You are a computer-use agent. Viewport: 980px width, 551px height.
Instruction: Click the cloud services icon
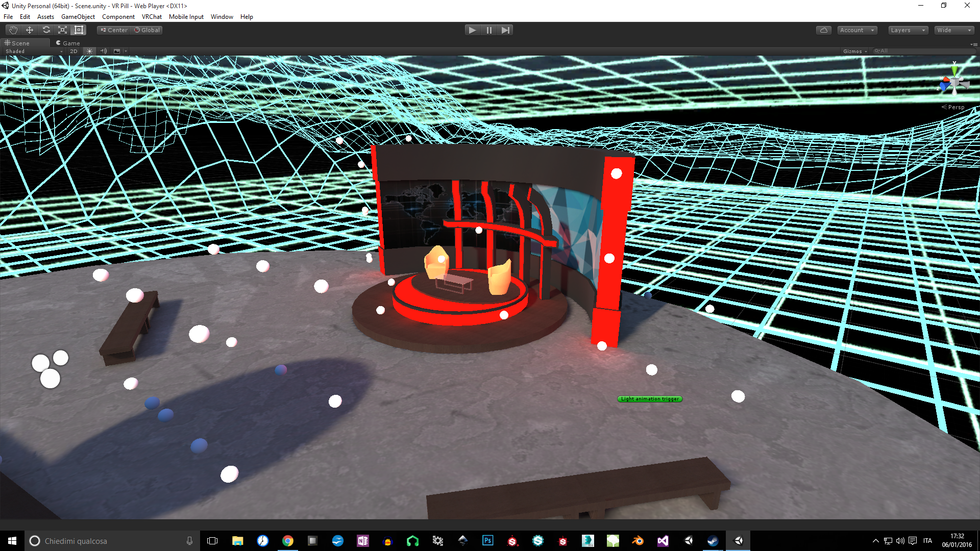[x=823, y=30]
